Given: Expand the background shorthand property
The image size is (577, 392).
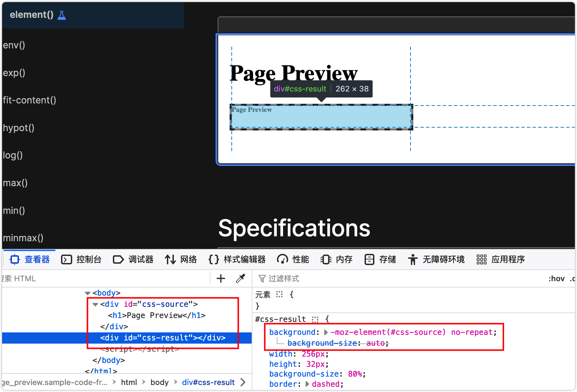Looking at the screenshot, I should pos(326,332).
